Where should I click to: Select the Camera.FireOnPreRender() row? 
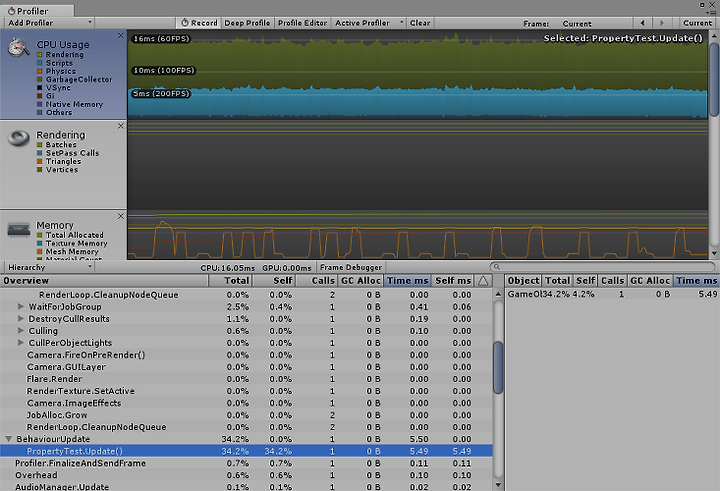pyautogui.click(x=246, y=355)
